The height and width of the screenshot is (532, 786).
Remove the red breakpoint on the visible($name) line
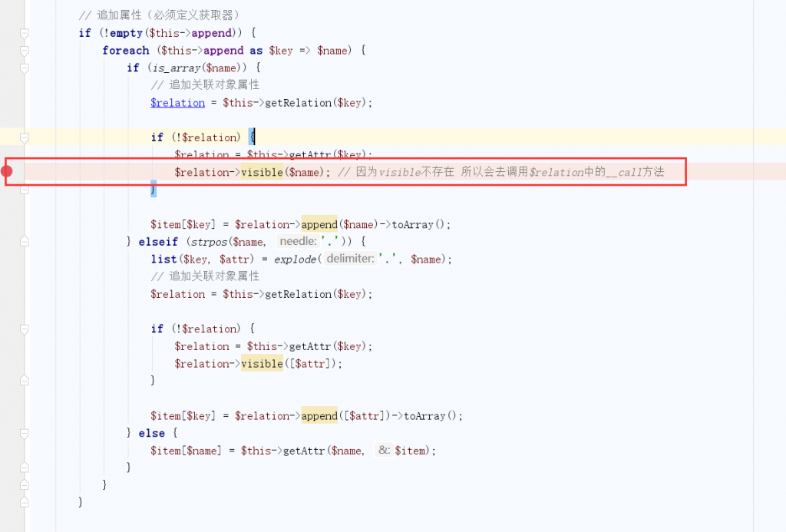(7, 171)
